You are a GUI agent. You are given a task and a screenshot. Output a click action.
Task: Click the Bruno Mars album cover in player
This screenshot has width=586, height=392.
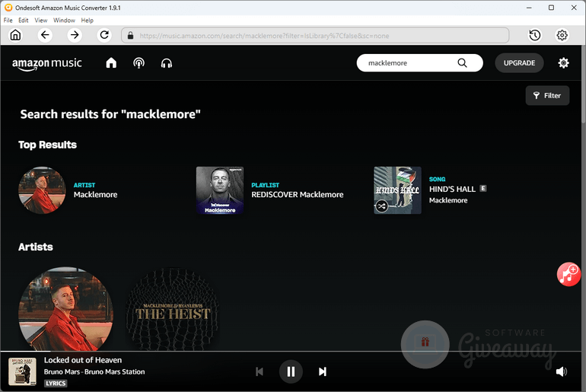point(22,371)
